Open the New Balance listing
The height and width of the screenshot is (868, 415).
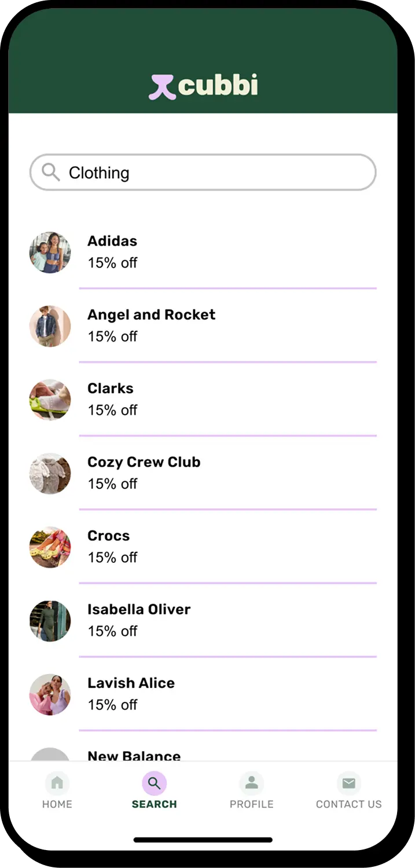point(134,755)
